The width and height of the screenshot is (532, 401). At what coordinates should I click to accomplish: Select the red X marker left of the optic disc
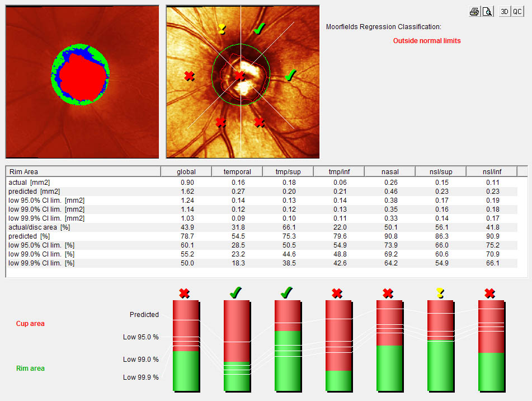(189, 76)
